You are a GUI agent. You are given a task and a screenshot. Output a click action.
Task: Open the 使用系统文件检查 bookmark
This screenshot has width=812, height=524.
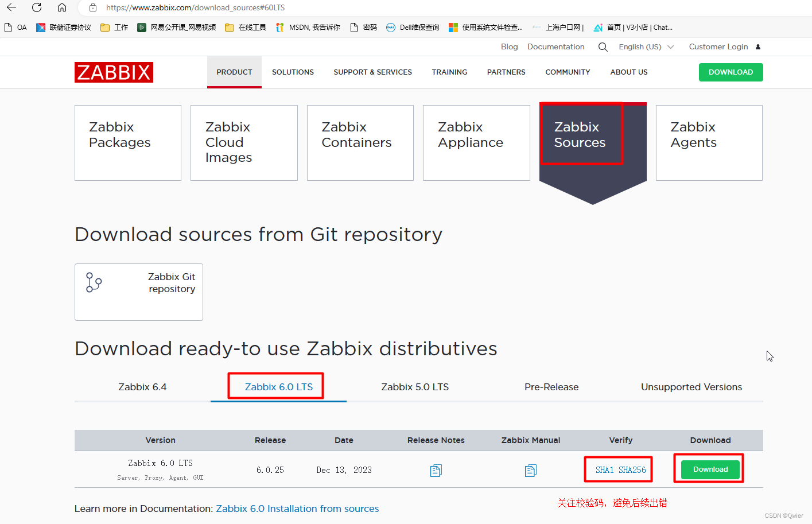(485, 27)
